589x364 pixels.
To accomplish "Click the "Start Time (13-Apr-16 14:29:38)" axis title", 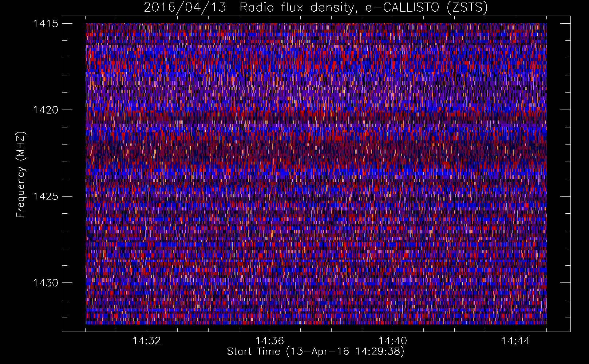I will click(x=316, y=352).
